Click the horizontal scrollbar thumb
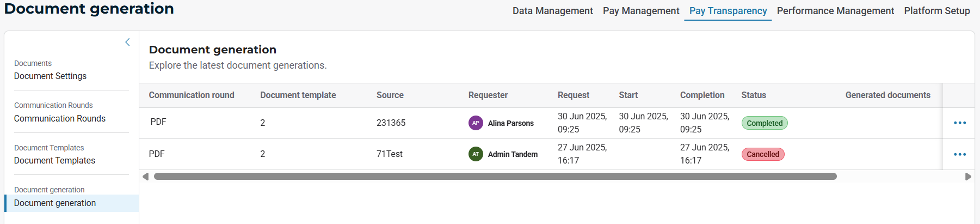The image size is (980, 224). pyautogui.click(x=495, y=177)
